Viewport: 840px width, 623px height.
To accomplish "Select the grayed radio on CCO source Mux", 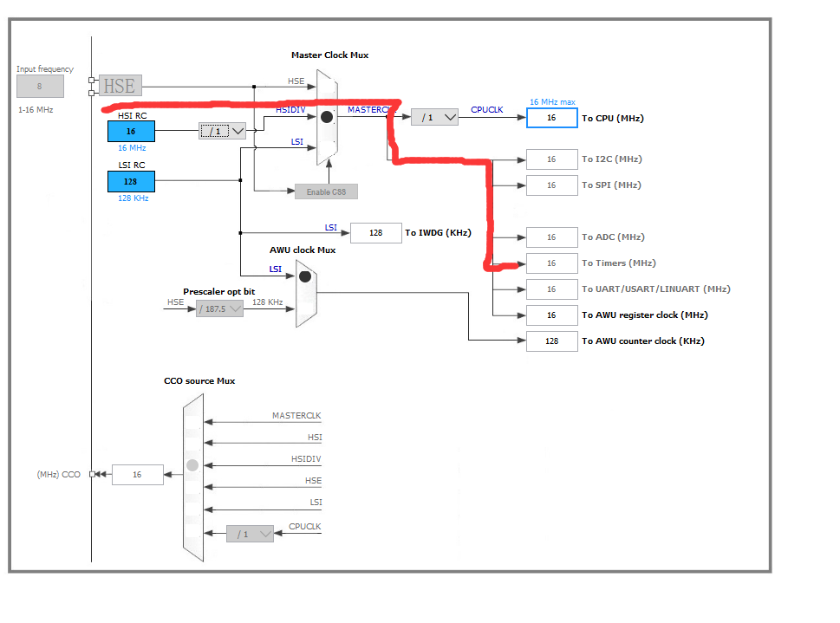I will point(192,465).
